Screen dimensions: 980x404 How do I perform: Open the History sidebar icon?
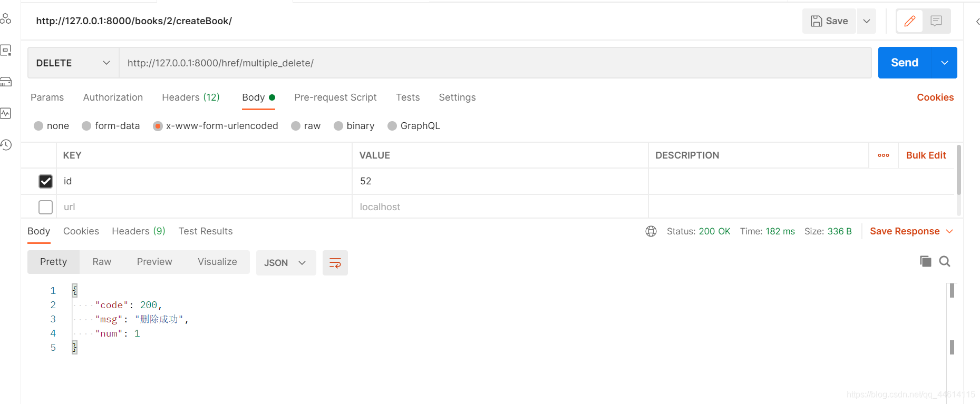click(5, 145)
